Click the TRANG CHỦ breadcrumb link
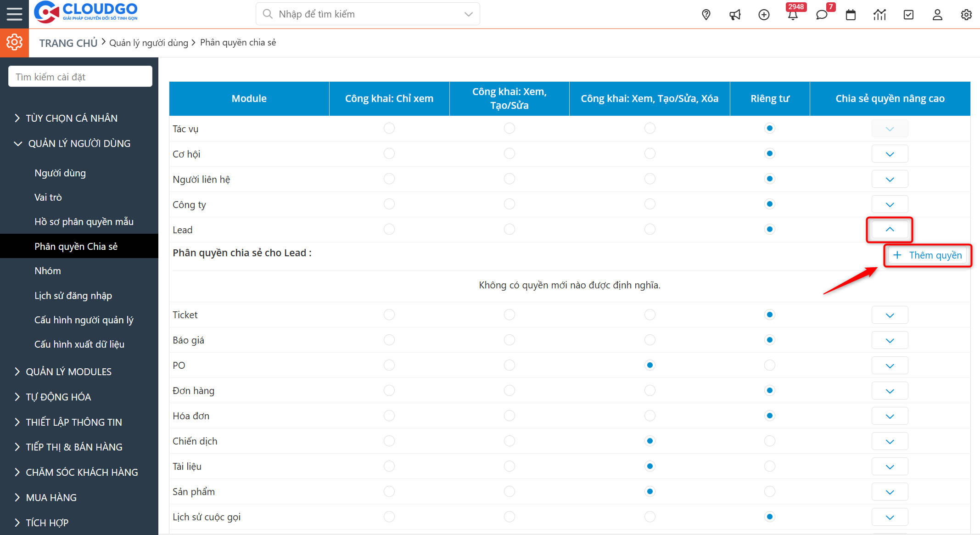This screenshot has height=535, width=980. pyautogui.click(x=68, y=42)
